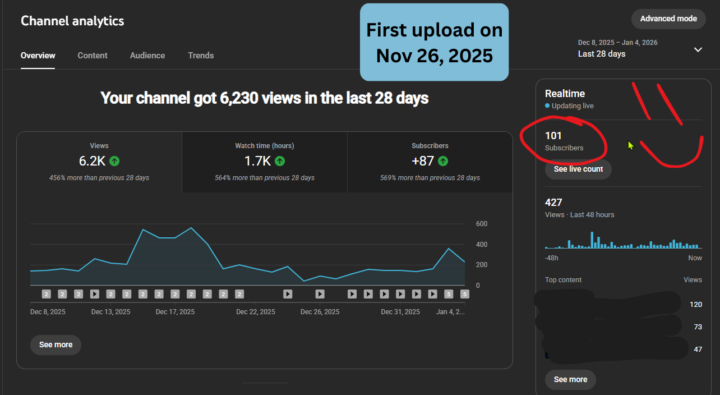Click the '427' views last 48 hours value
This screenshot has width=720, height=395.
553,203
